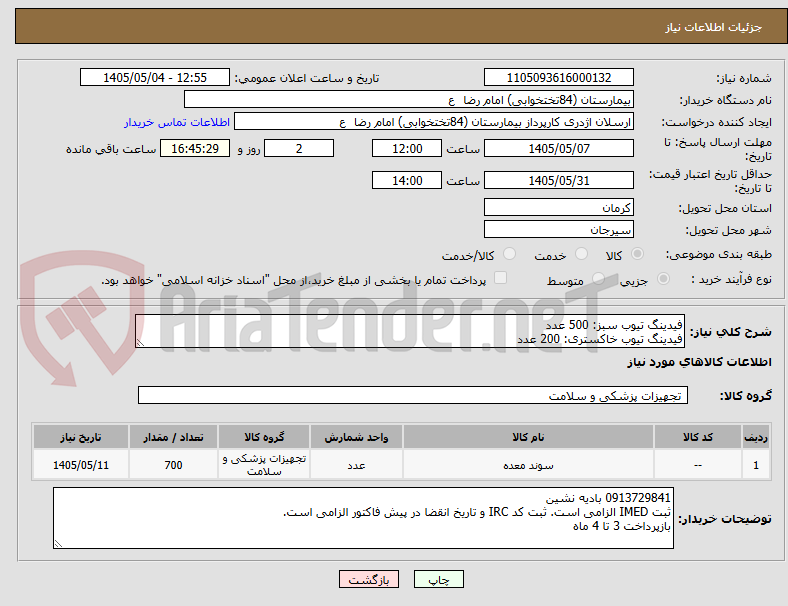Click the need number field 1105093616000132
Image resolution: width=788 pixels, height=606 pixels.
(559, 78)
